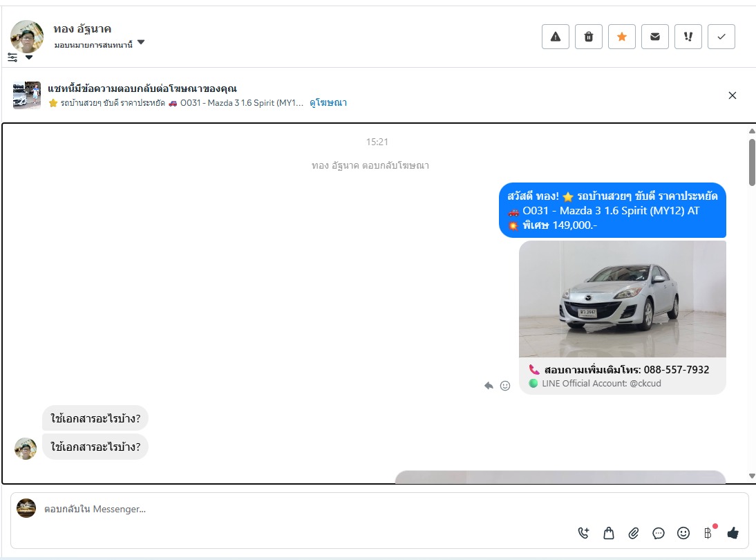Click the ทอง อัฐนาค name in header
The height and width of the screenshot is (560, 756).
coord(82,30)
